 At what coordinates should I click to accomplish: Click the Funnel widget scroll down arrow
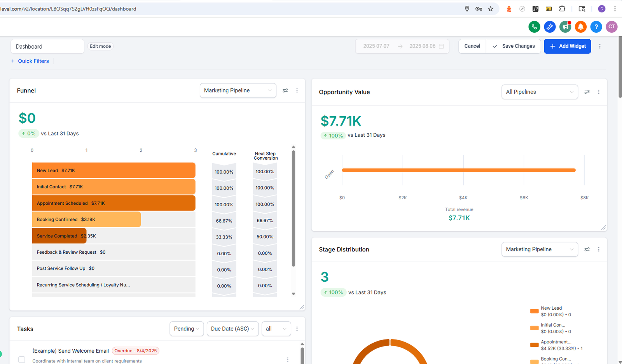point(294,294)
